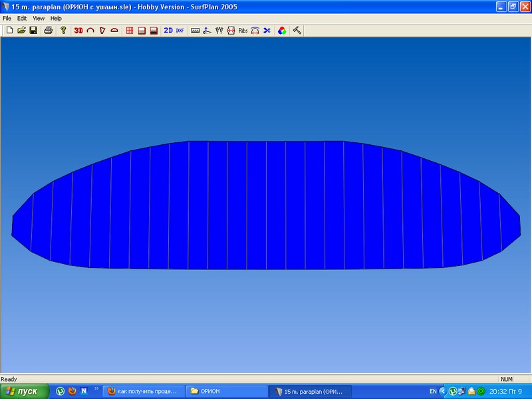Click the пуск Start button
Image resolution: width=532 pixels, height=399 pixels.
tap(25, 391)
